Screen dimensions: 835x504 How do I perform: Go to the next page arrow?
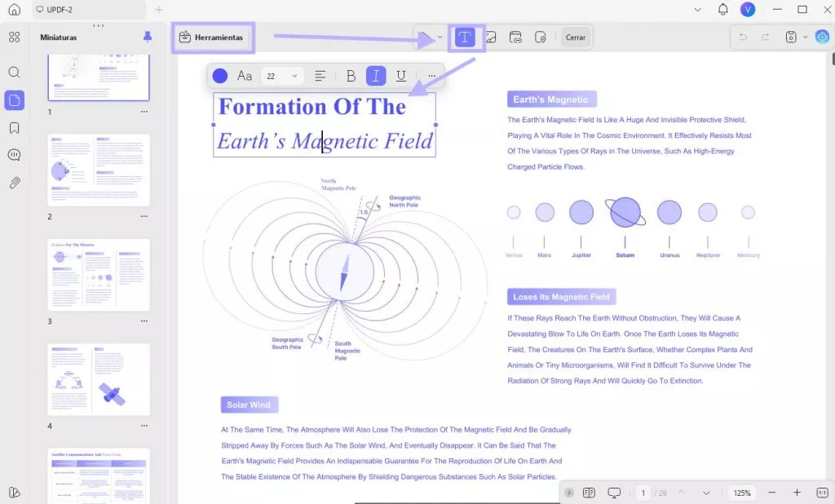pos(706,493)
